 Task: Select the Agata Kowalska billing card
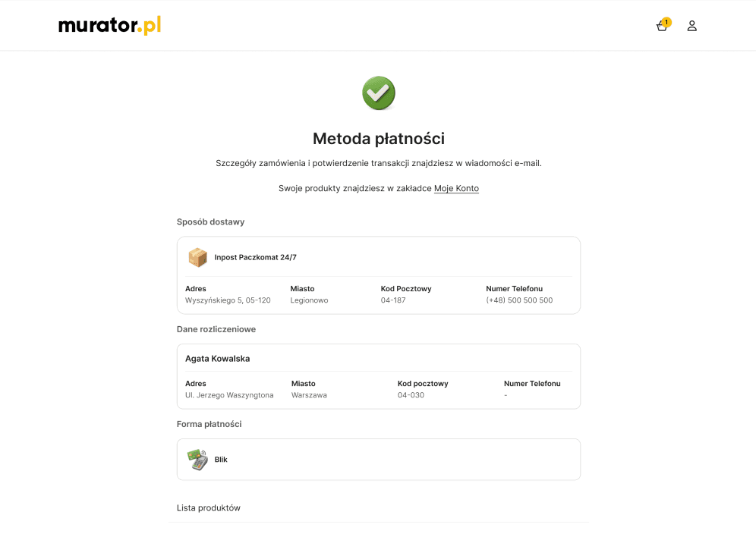378,376
